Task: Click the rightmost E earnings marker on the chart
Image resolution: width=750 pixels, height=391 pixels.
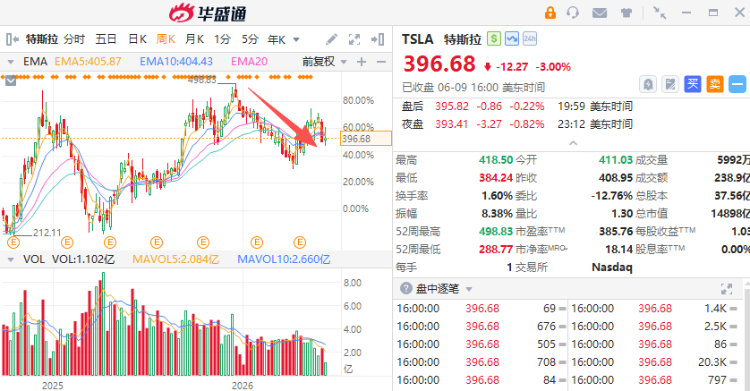Action: click(x=300, y=243)
